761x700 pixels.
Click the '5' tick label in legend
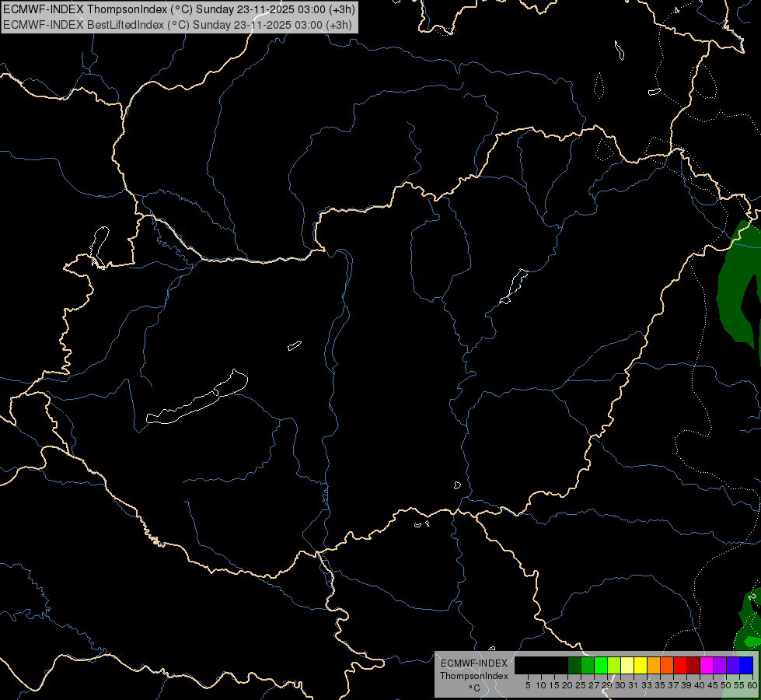(x=528, y=685)
